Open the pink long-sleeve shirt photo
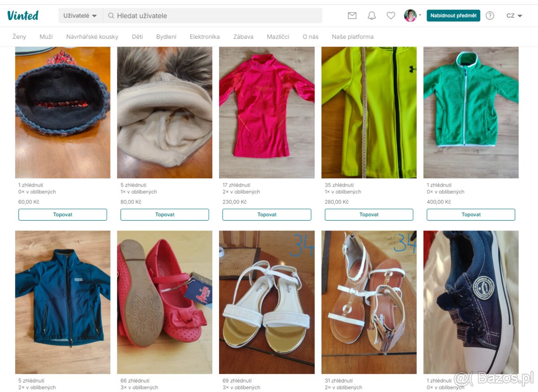The image size is (538, 392). tap(267, 112)
